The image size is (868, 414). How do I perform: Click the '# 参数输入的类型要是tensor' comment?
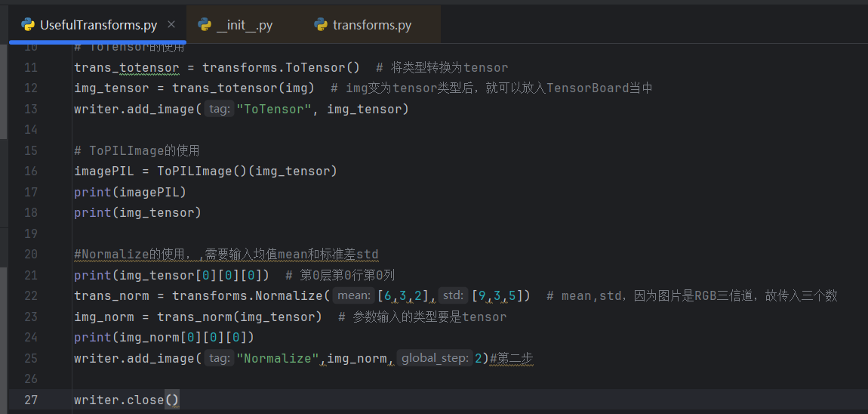coord(423,317)
